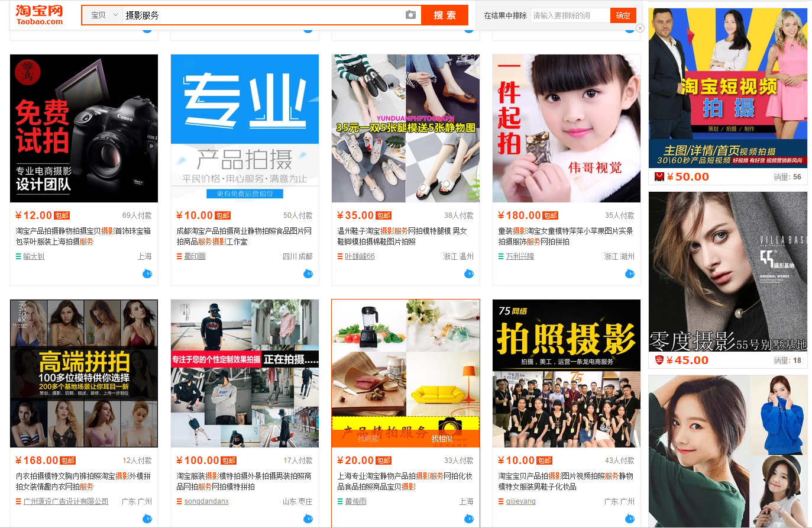The width and height of the screenshot is (812, 528).
Task: Select the 包邮 badge on the ¥12.00 item
Action: pos(62,215)
